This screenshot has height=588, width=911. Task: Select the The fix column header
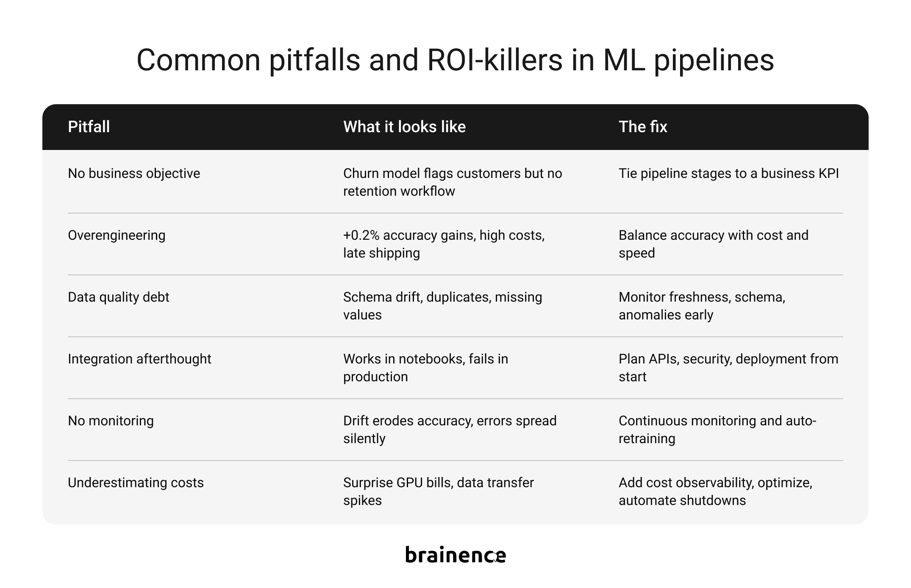click(x=643, y=127)
